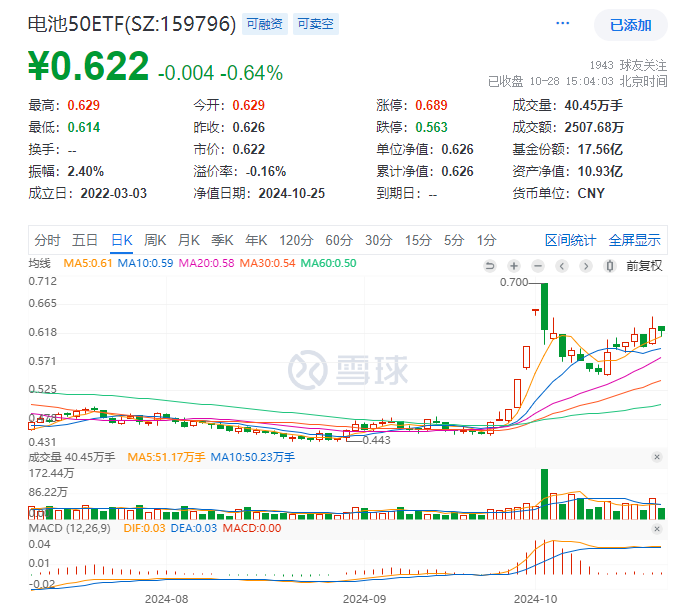Move chart left with arrow icon

point(562,266)
